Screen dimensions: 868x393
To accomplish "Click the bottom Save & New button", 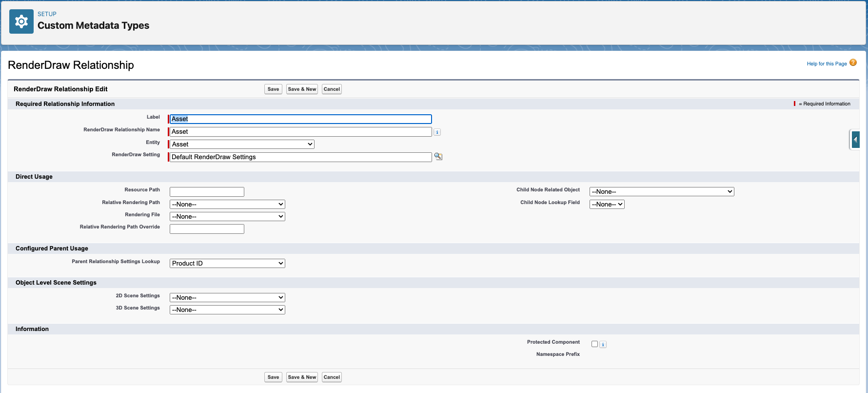I will (x=302, y=377).
